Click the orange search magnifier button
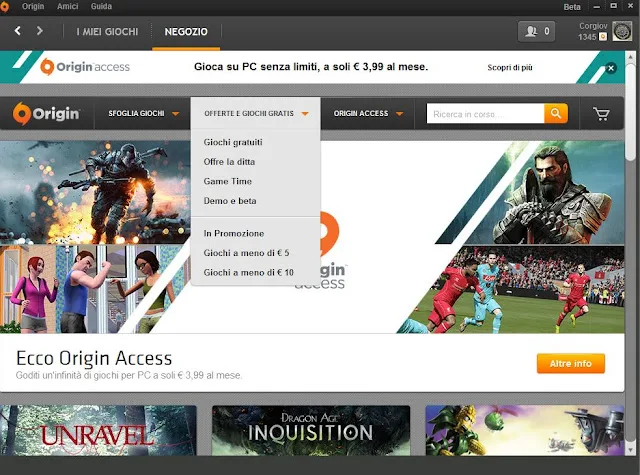 [556, 114]
